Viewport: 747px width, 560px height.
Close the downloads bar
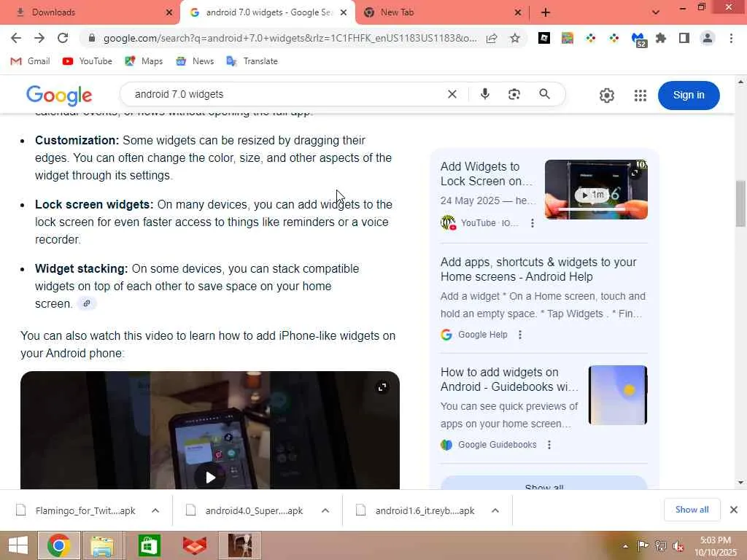pos(734,510)
